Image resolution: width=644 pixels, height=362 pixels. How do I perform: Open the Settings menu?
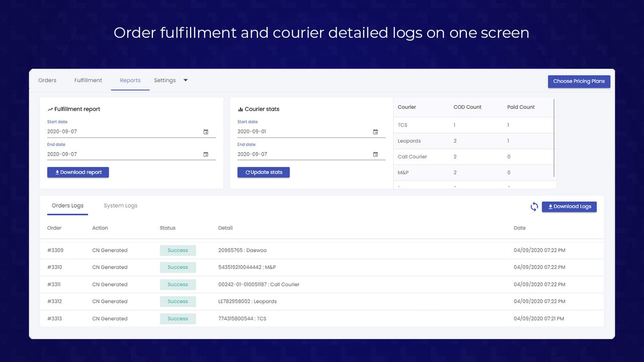coord(165,80)
